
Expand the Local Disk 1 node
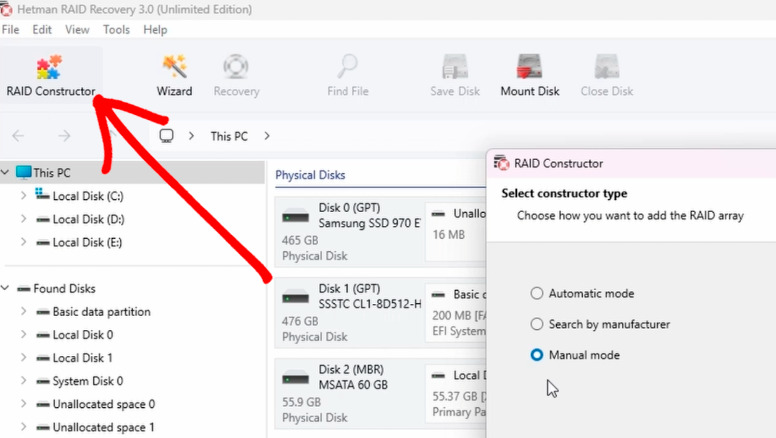[23, 357]
